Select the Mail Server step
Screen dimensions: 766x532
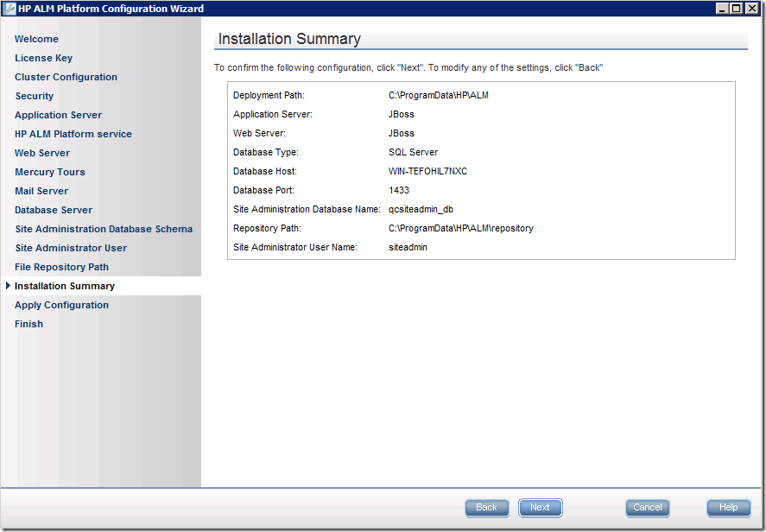click(41, 192)
